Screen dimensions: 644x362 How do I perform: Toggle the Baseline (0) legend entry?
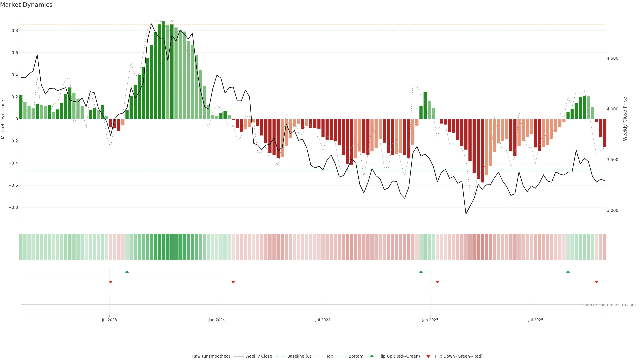coord(299,356)
